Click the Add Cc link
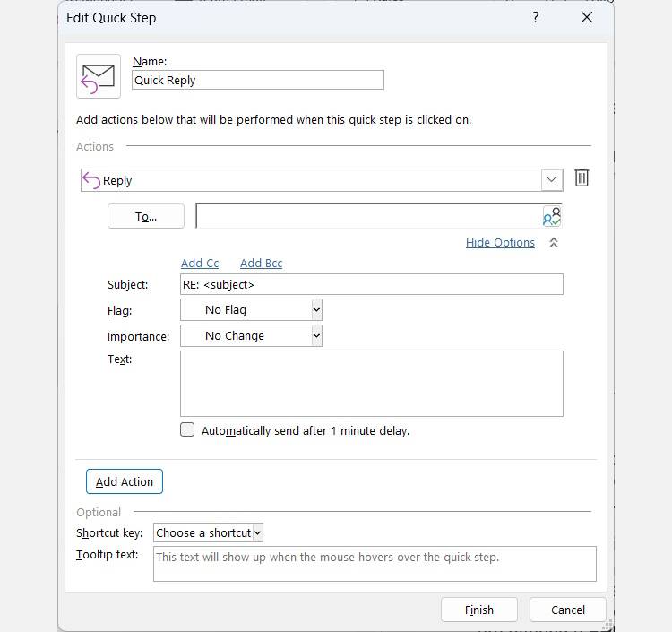The height and width of the screenshot is (632, 672). (x=200, y=263)
